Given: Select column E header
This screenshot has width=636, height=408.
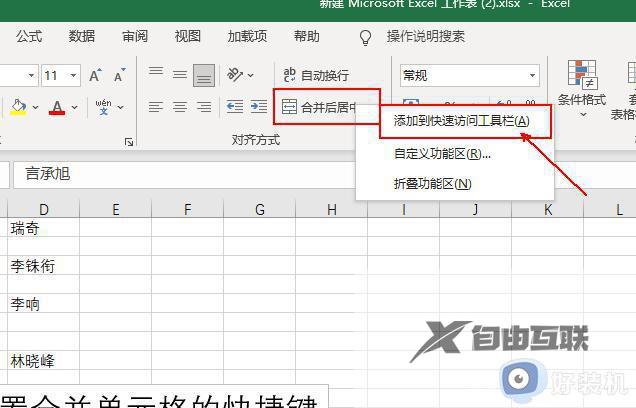Looking at the screenshot, I should (x=116, y=210).
